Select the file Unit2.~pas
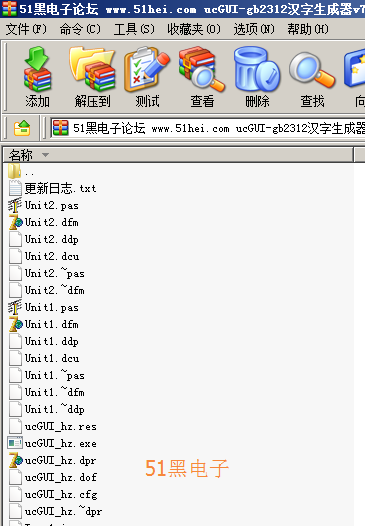The width and height of the screenshot is (365, 526). [46, 273]
